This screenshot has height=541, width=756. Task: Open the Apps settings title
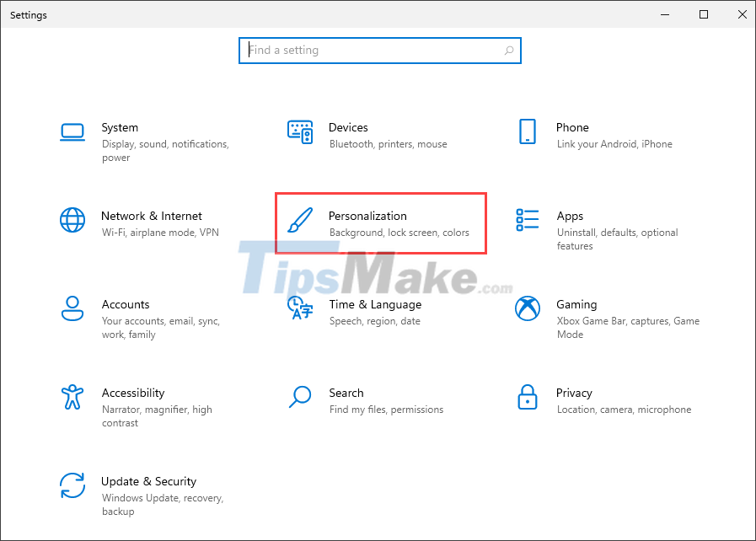pos(570,216)
